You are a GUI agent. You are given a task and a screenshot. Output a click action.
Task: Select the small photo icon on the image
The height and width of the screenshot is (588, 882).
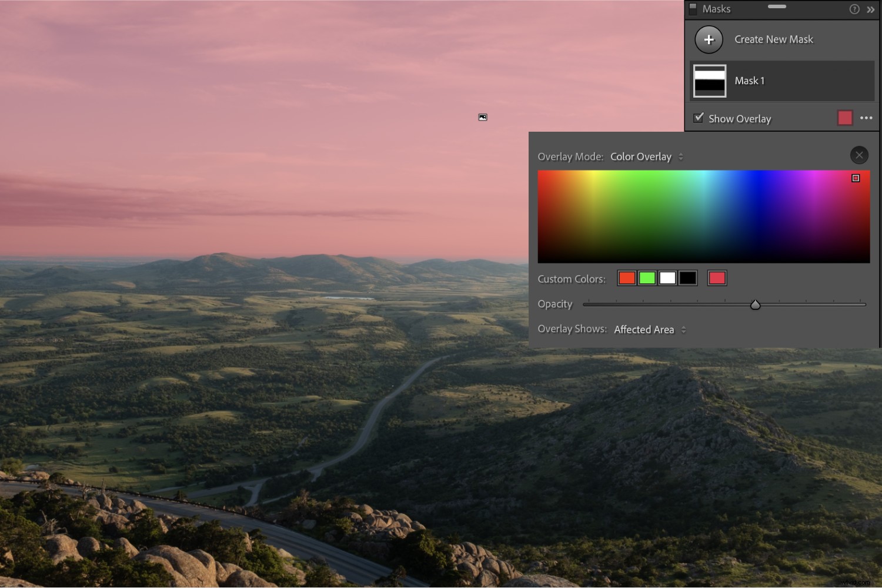[x=482, y=116]
